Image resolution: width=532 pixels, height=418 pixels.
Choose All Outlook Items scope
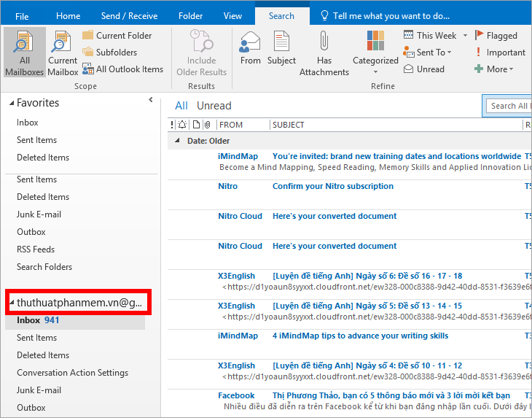[123, 69]
